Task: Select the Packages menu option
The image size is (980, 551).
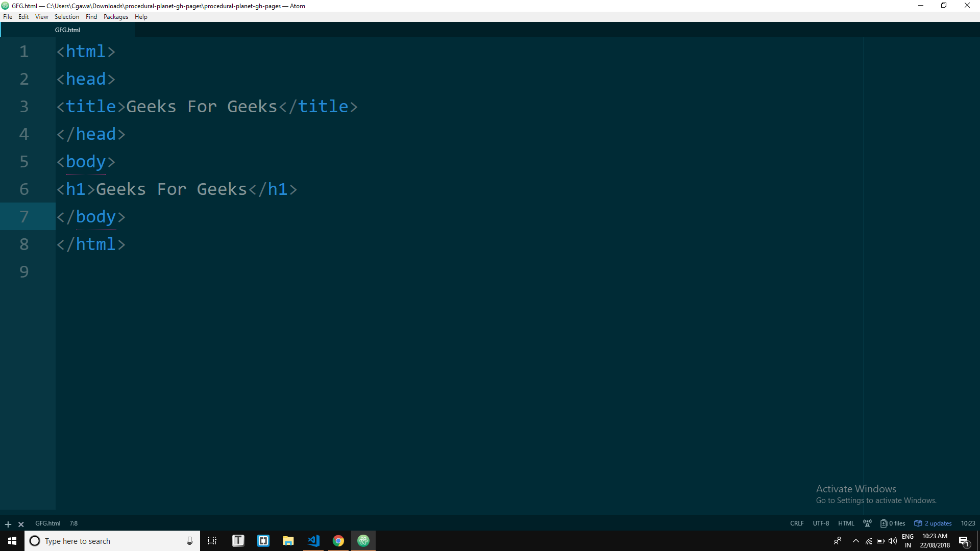Action: (x=115, y=17)
